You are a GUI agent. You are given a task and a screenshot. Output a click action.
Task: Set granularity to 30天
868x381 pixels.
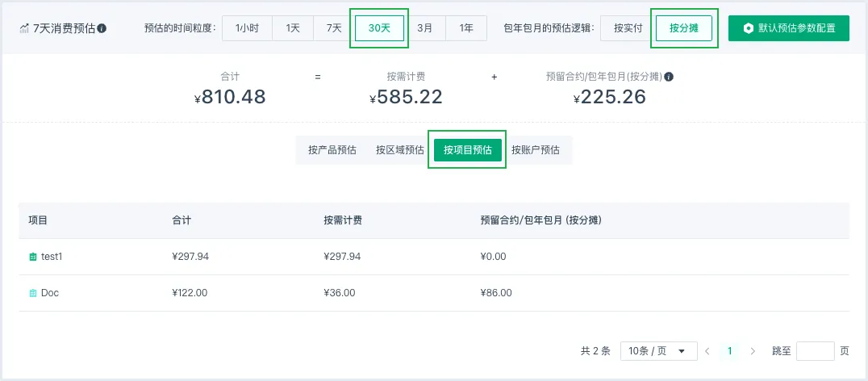coord(379,28)
